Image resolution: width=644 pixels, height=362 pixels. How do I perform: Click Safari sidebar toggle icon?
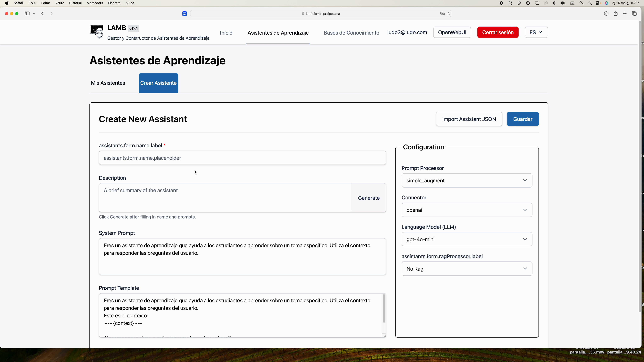click(x=27, y=14)
